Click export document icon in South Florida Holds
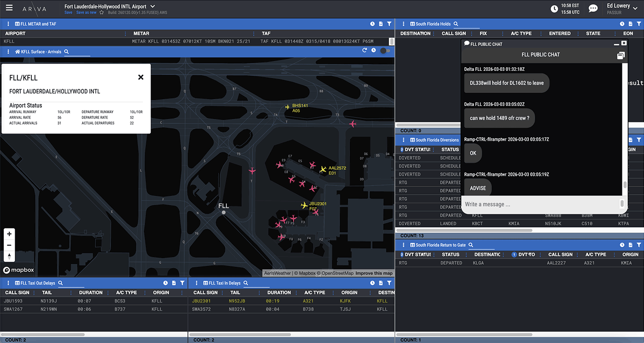This screenshot has height=343, width=644. point(631,24)
